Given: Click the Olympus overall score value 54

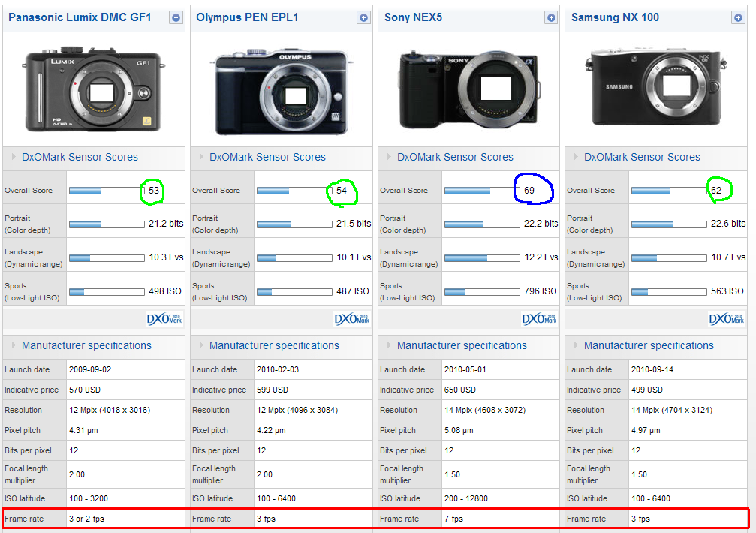Looking at the screenshot, I should [342, 191].
